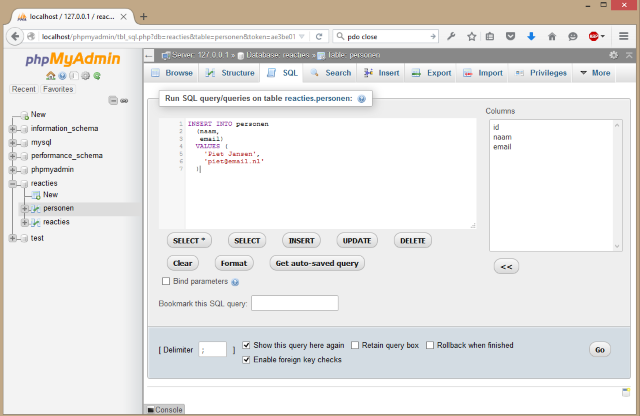Open the Search tab
The height and width of the screenshot is (416, 640).
[331, 73]
